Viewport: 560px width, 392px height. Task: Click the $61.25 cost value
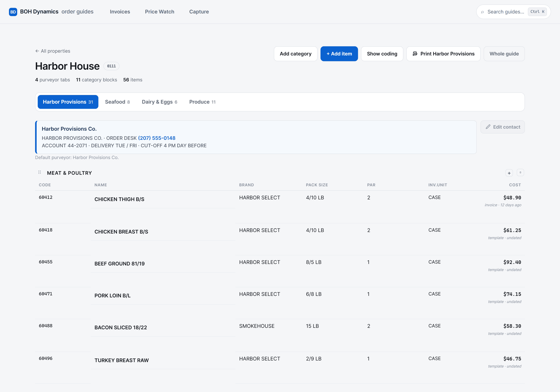[x=512, y=230]
